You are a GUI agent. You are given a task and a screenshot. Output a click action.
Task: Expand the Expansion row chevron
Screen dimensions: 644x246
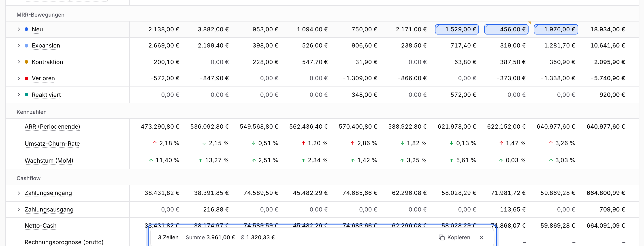point(19,45)
